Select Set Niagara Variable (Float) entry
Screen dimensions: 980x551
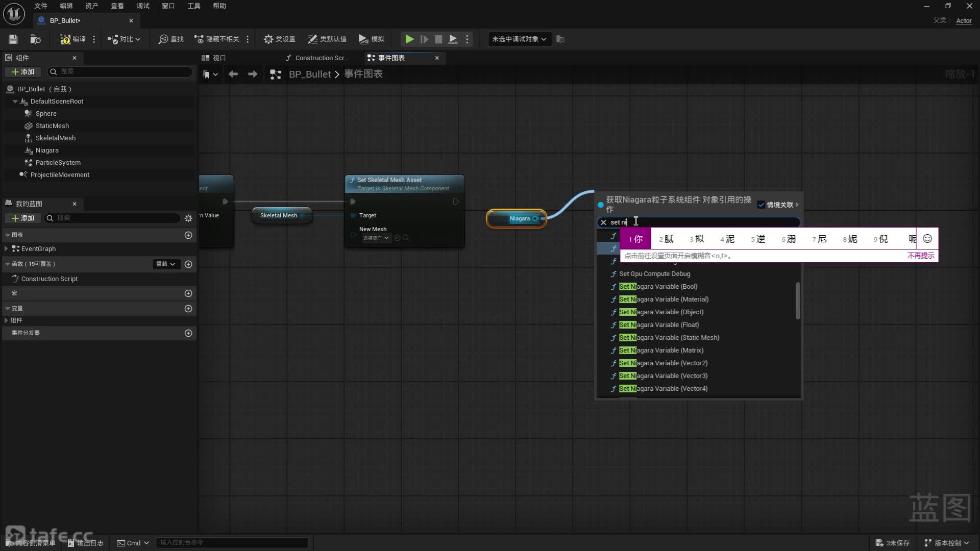[658, 325]
